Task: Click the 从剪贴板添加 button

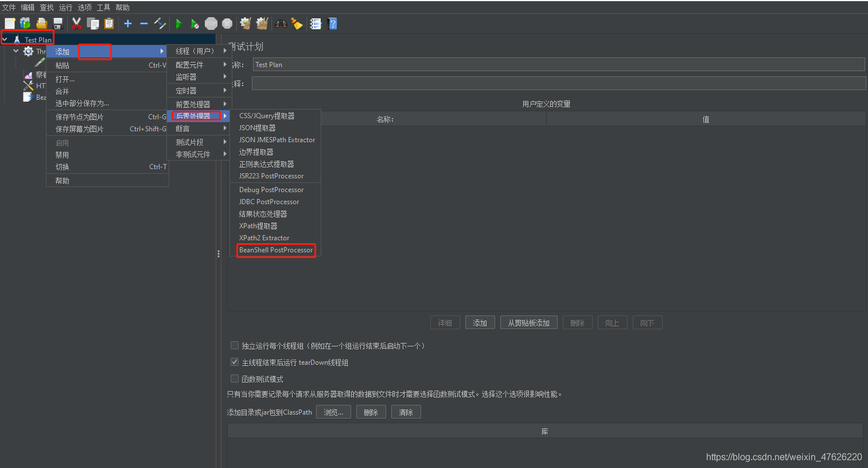Action: (529, 323)
